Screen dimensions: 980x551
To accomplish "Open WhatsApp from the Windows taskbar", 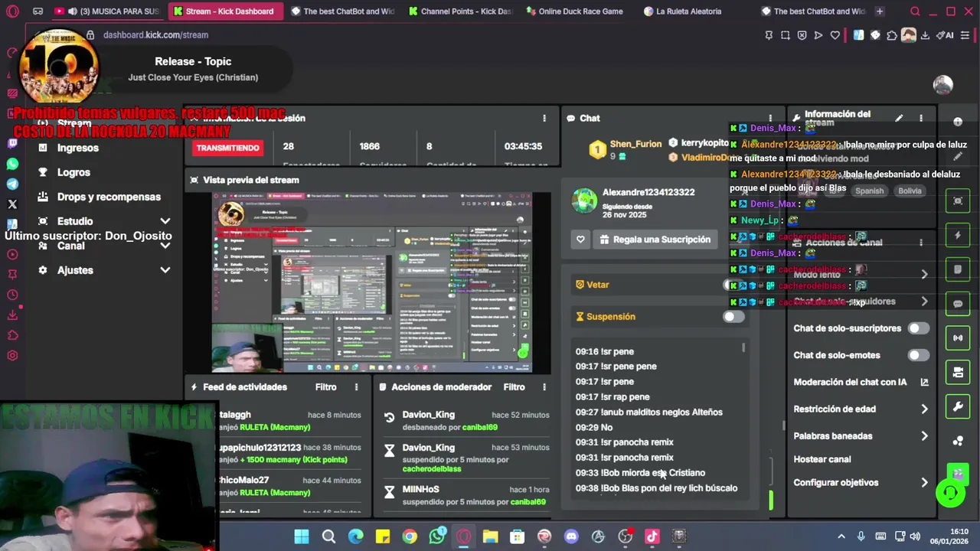I will 436,536.
